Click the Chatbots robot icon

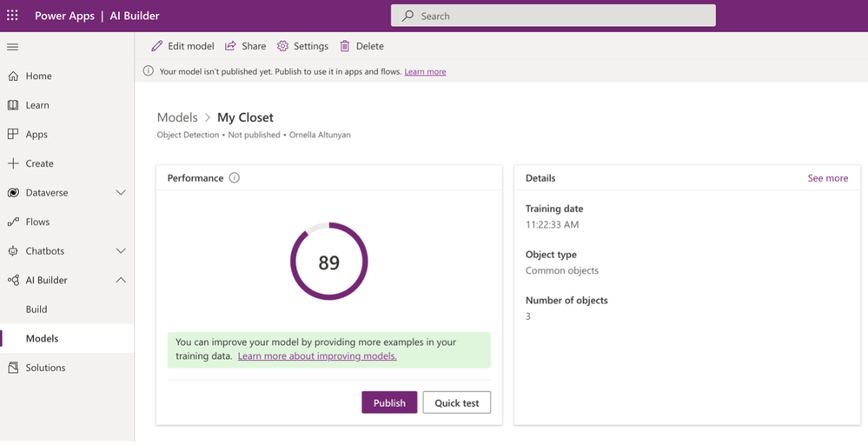pyautogui.click(x=13, y=250)
